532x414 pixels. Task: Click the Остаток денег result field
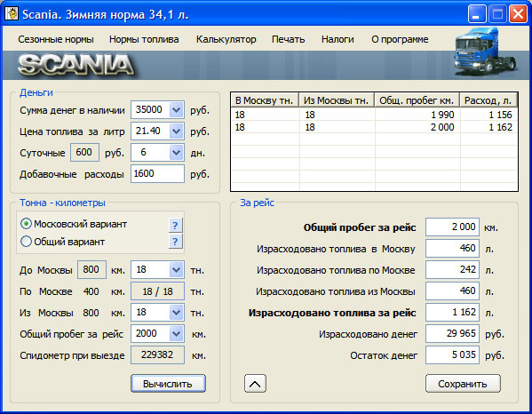point(452,355)
